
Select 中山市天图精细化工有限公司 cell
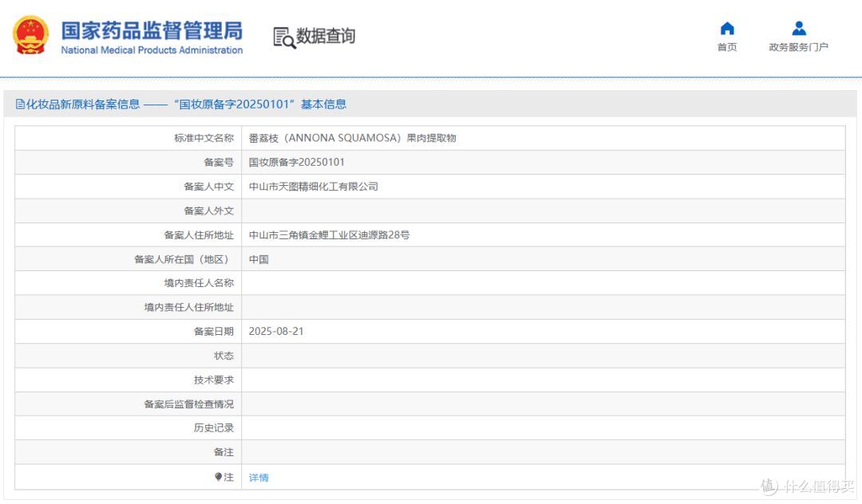(314, 187)
